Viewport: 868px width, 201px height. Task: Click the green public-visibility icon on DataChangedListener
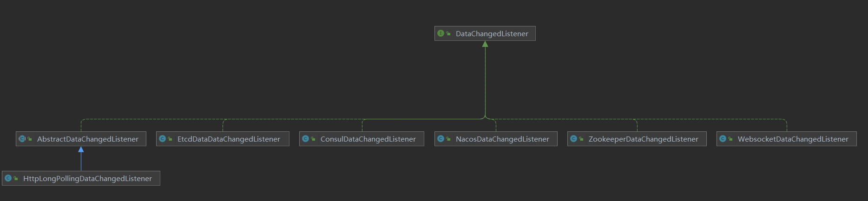coord(448,33)
